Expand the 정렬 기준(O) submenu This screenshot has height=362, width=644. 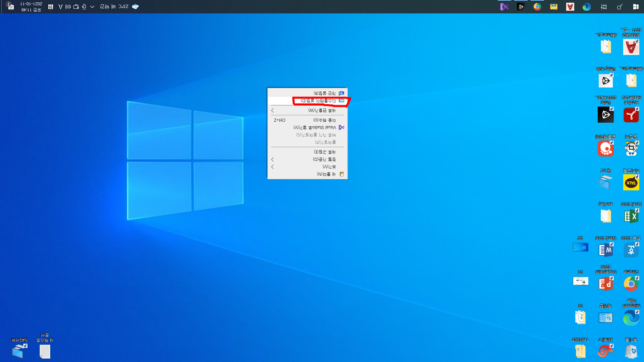[x=308, y=159]
